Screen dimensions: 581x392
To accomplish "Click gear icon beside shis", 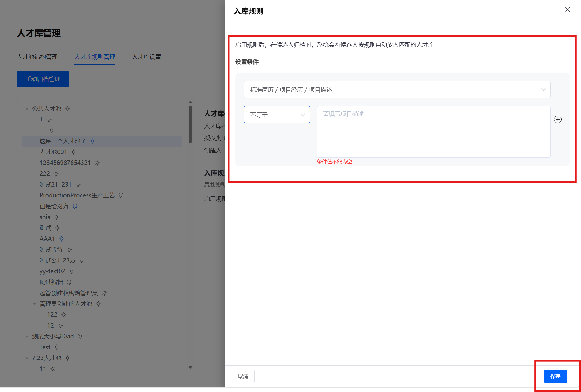I will point(56,217).
